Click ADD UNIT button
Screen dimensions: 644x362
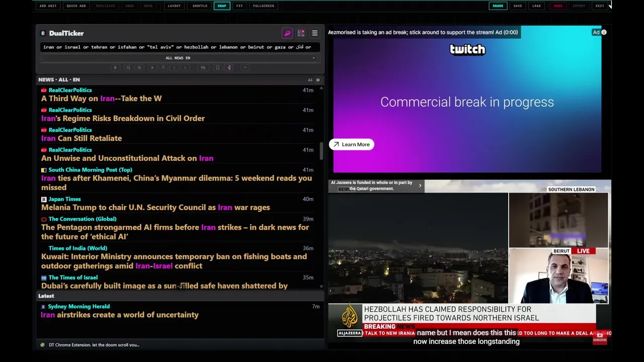(x=48, y=6)
